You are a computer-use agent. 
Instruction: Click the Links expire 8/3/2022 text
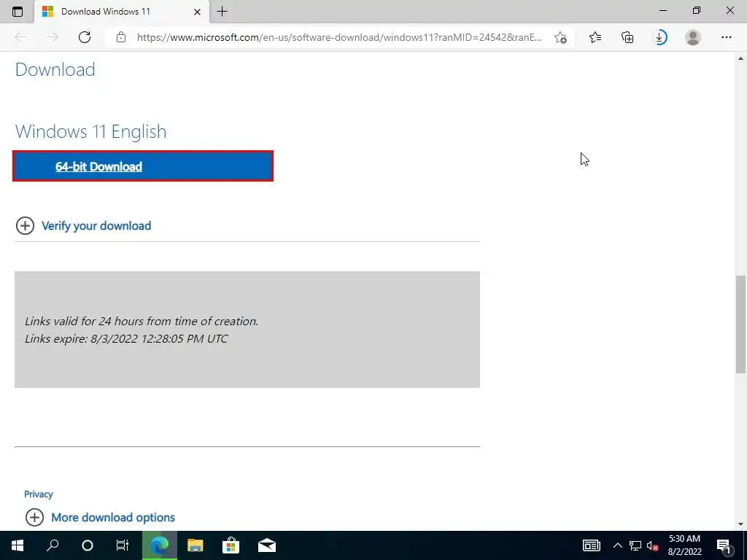click(x=126, y=338)
